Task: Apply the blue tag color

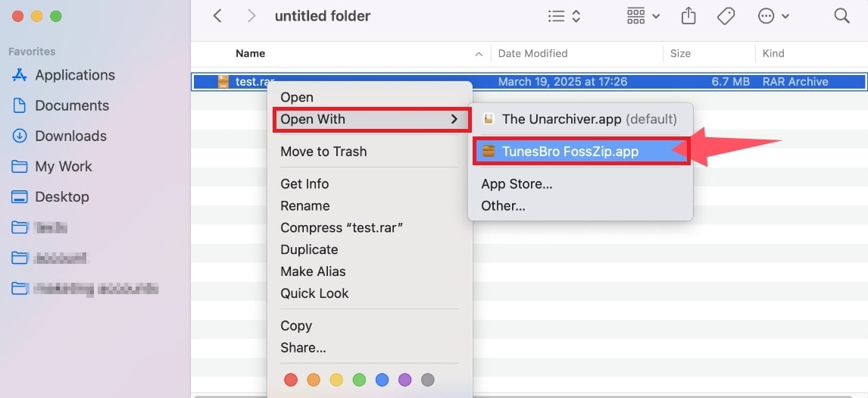Action: tap(382, 380)
